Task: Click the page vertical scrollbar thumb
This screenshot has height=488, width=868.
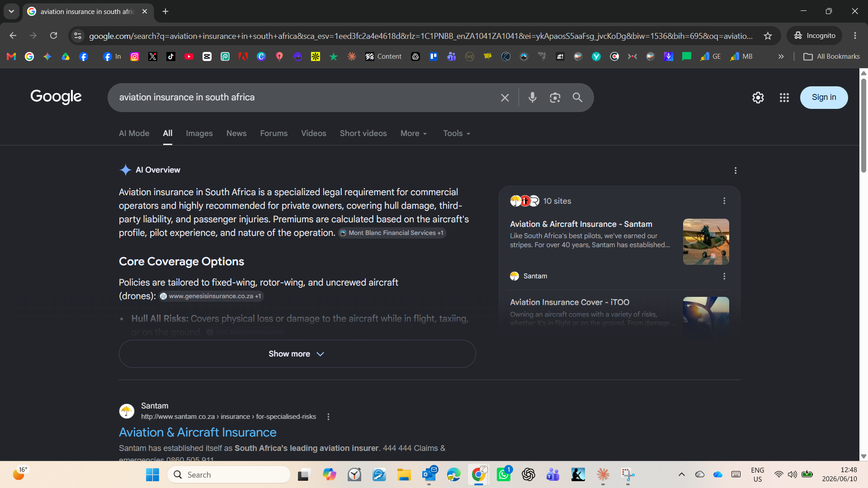Action: [863, 125]
